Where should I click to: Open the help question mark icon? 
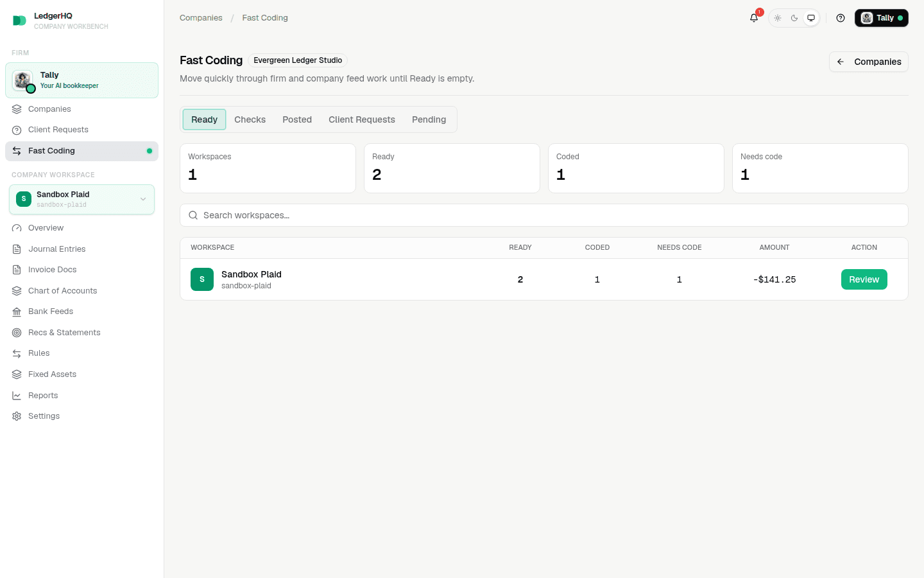pyautogui.click(x=841, y=18)
